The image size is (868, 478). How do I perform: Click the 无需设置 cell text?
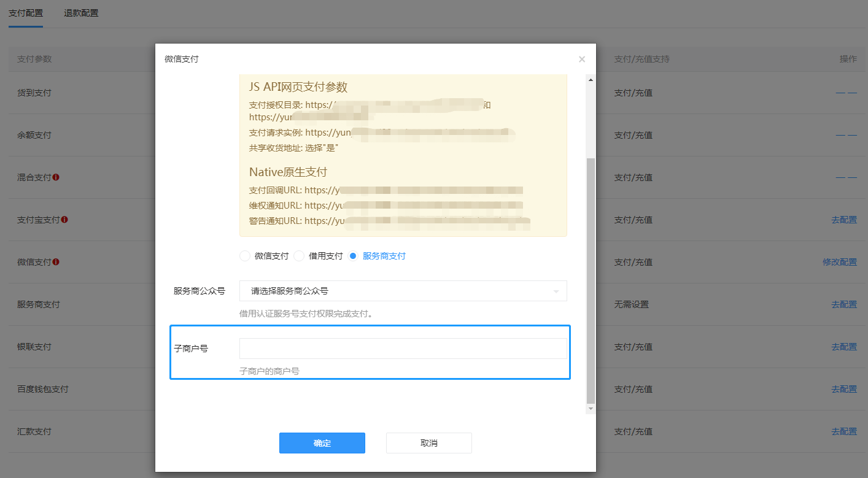[632, 304]
